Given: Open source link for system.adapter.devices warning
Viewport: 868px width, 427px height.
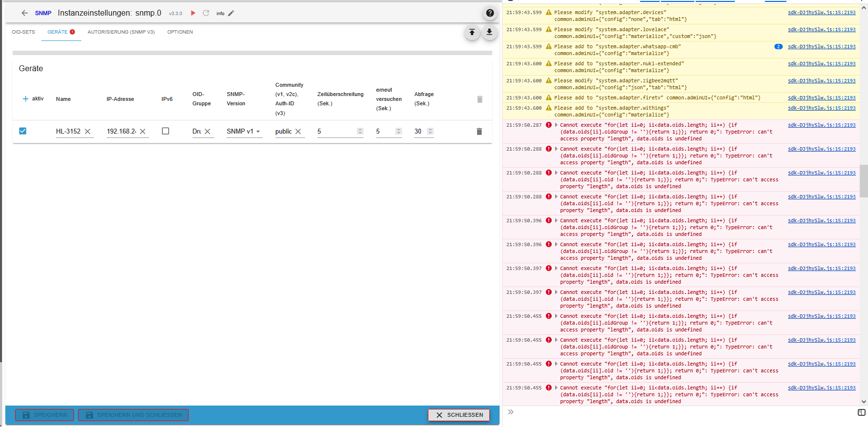Looking at the screenshot, I should [822, 13].
